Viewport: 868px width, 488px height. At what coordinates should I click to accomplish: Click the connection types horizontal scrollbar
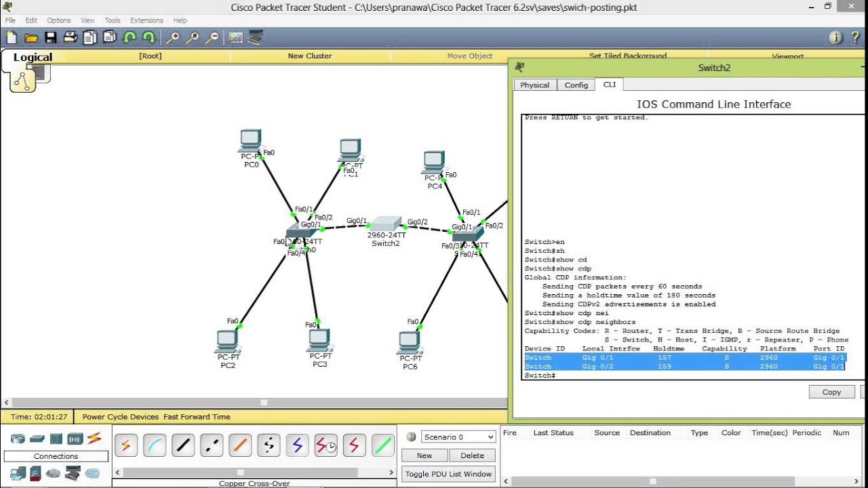(254, 472)
